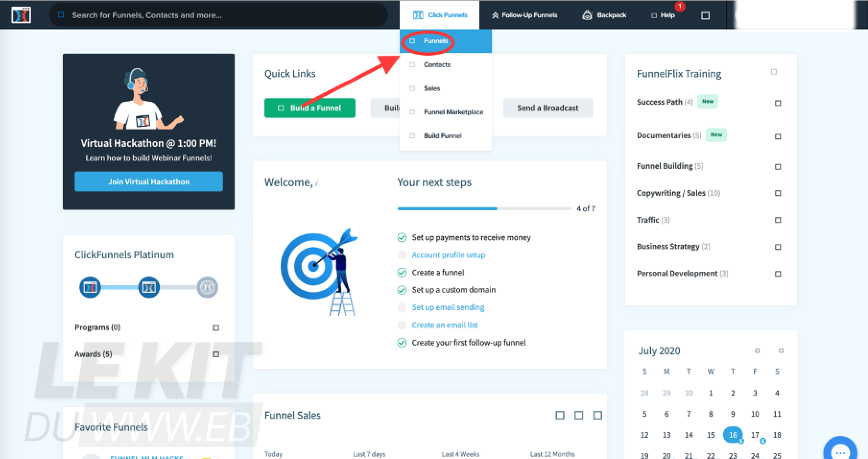Expand the Success Path training section
The width and height of the screenshot is (868, 459).
(778, 103)
